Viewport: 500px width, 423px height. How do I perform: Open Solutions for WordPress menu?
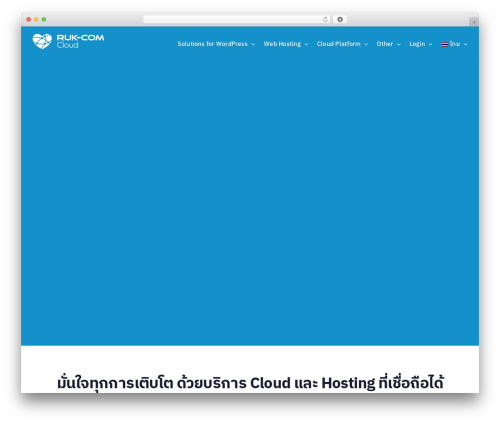[212, 44]
